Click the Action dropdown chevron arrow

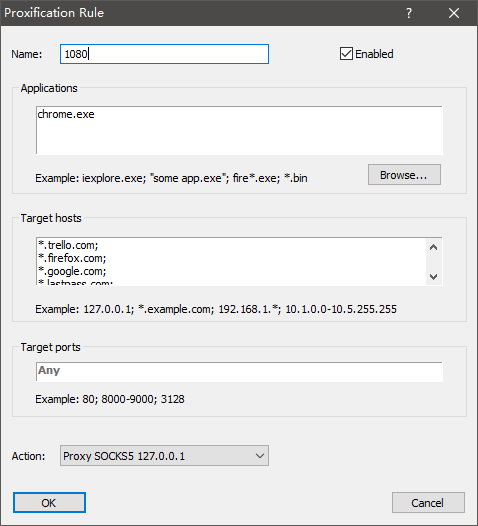click(x=260, y=456)
